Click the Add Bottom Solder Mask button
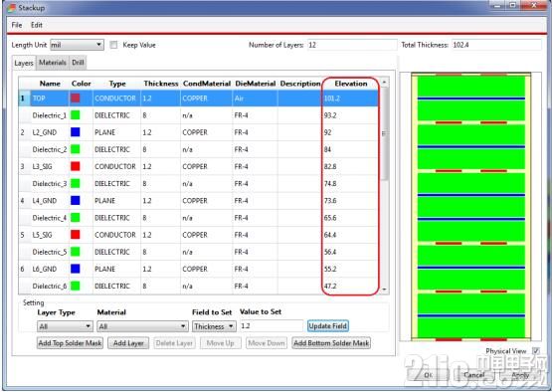552x392 pixels. pos(331,343)
